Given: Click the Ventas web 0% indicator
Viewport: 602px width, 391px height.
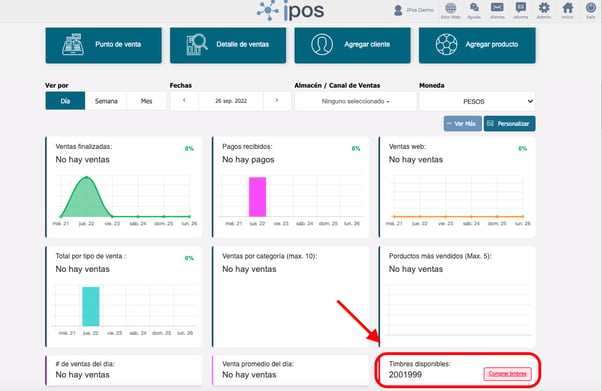Looking at the screenshot, I should click(523, 149).
